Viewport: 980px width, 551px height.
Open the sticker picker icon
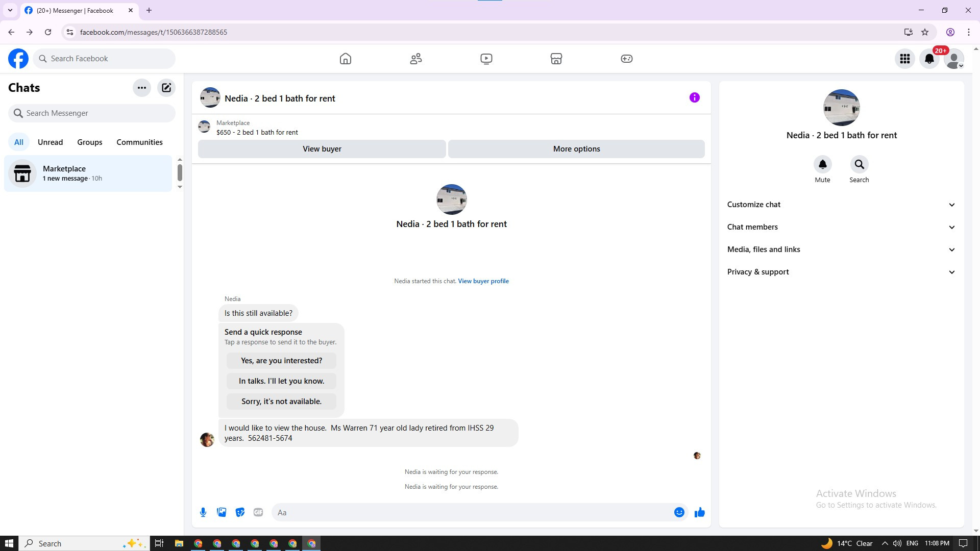pyautogui.click(x=240, y=512)
